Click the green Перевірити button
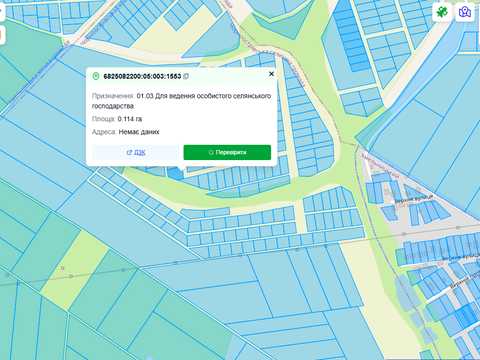Screen dimensions: 480x360 pyautogui.click(x=227, y=153)
